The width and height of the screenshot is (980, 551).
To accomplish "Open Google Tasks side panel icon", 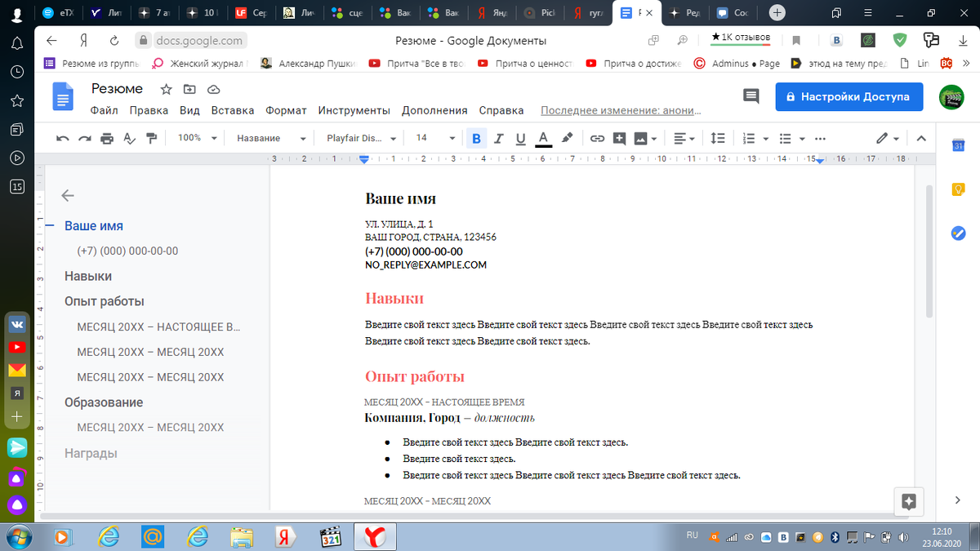I will (x=959, y=233).
